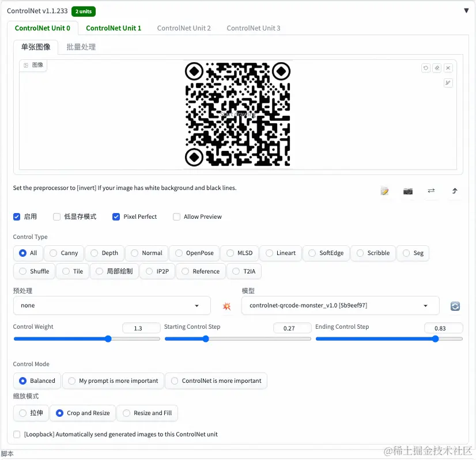
Task: Remove the image with the X icon
Action: (448, 68)
